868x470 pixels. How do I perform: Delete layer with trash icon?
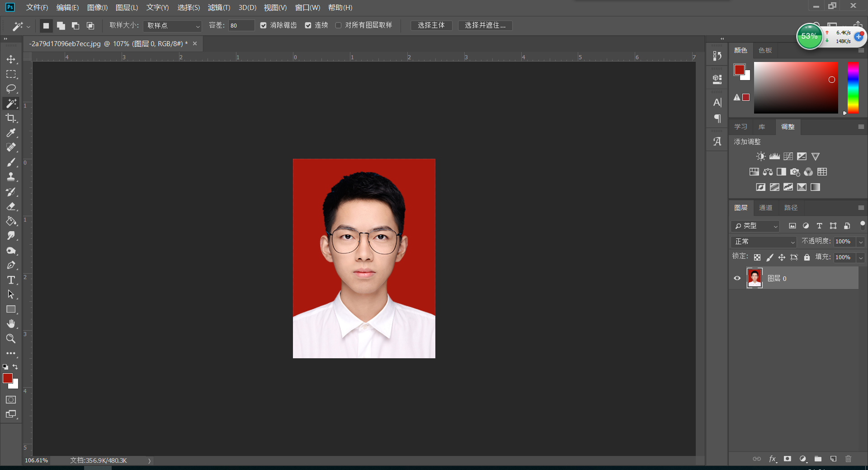[848, 459]
